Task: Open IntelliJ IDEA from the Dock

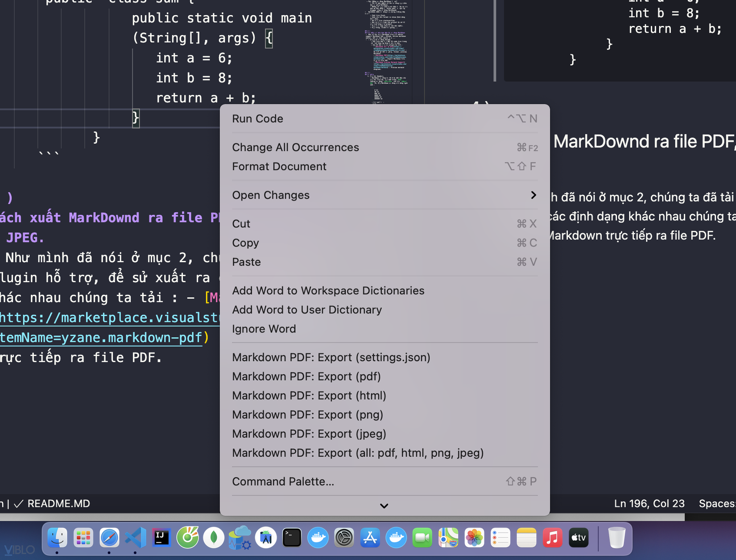Action: pyautogui.click(x=161, y=538)
